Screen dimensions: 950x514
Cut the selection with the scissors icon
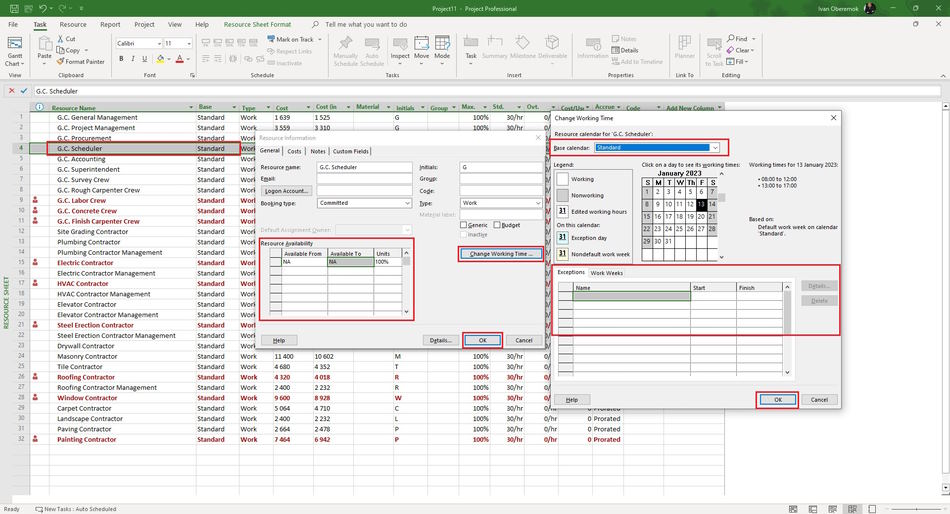[61, 38]
